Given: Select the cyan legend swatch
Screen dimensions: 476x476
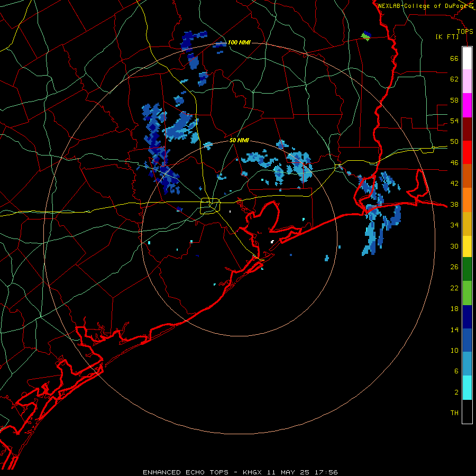Looking at the screenshot, I should tap(467, 388).
